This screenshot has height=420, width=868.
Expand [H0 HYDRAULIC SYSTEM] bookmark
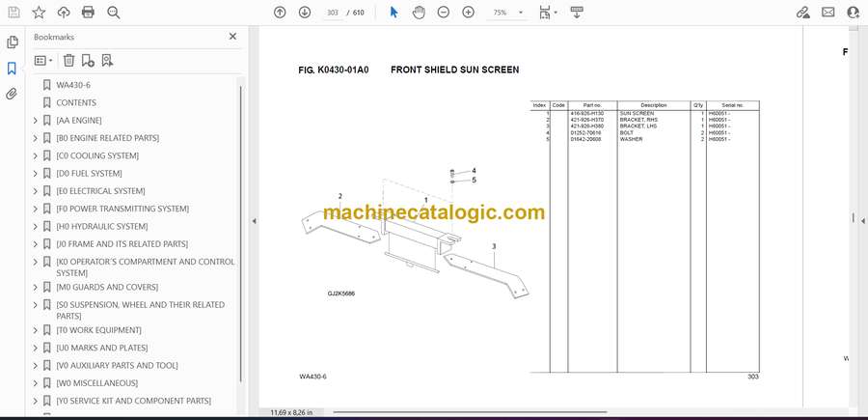(36, 227)
